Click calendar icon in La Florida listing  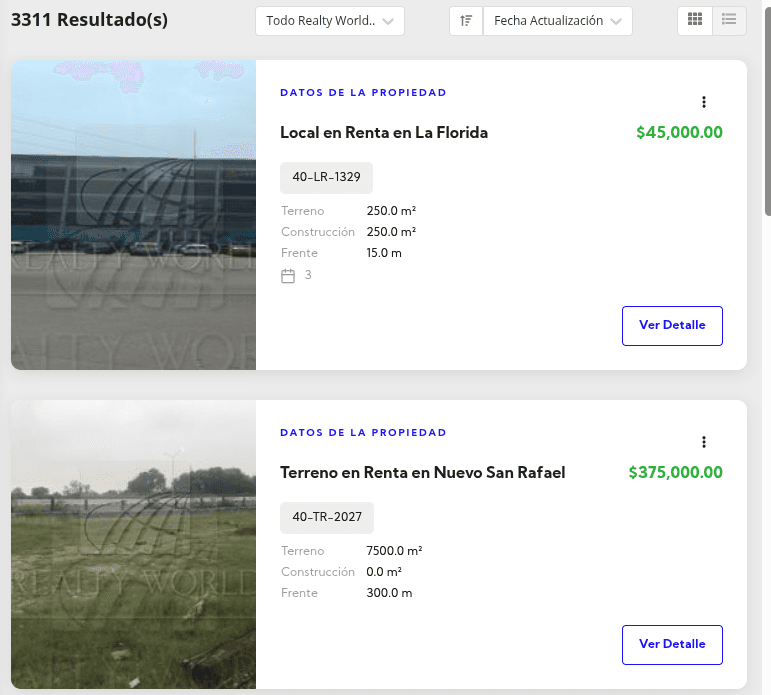[288, 276]
